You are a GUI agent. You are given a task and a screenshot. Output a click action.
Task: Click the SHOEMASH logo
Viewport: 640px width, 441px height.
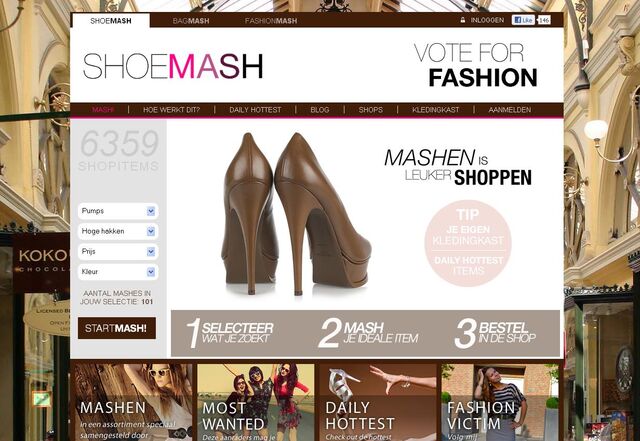tap(173, 66)
